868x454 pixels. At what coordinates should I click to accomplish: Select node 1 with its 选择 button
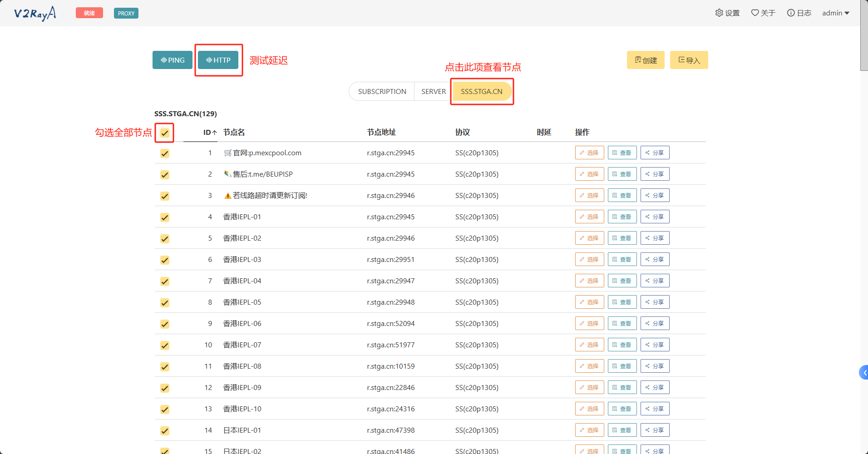(x=589, y=153)
